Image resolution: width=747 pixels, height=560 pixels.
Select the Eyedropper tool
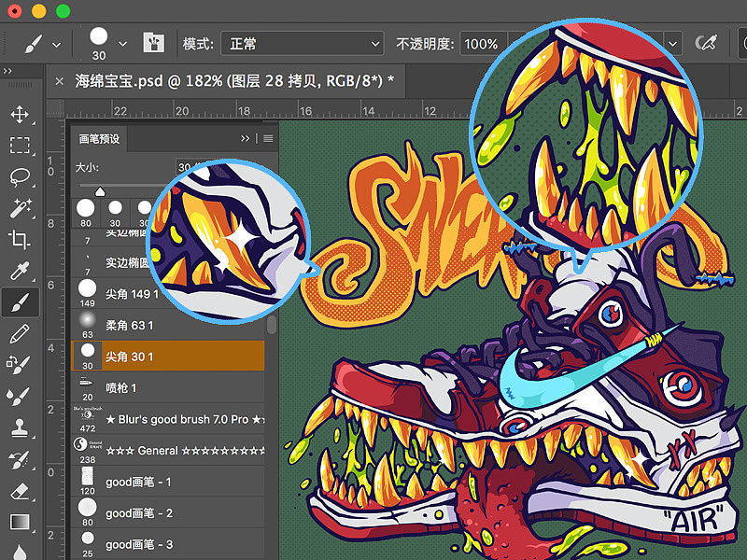(19, 271)
